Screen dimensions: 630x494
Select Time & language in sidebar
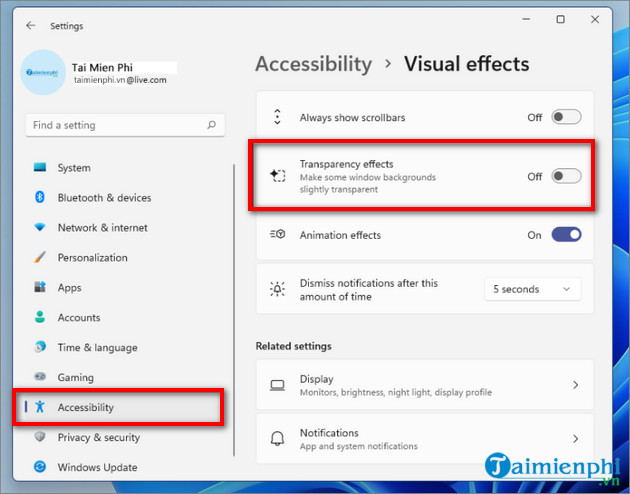(x=97, y=348)
